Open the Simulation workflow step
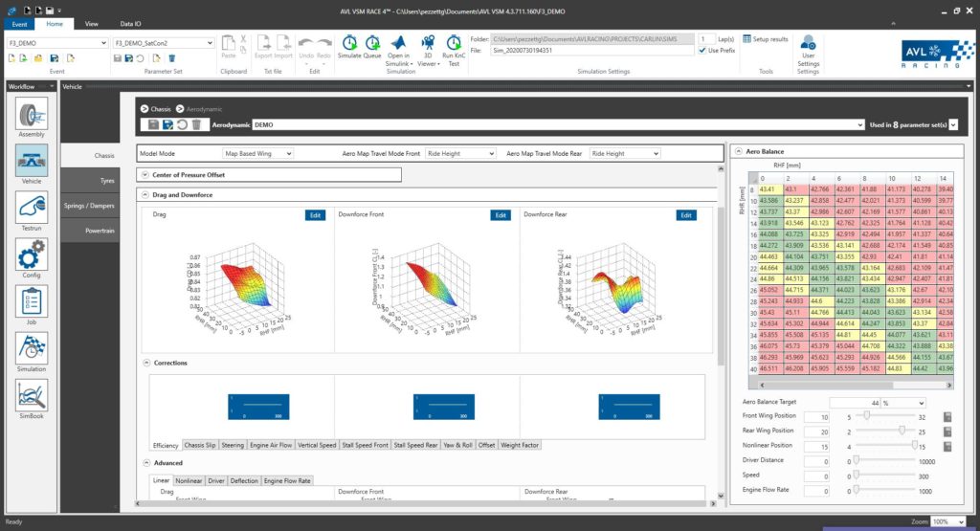The height and width of the screenshot is (531, 980). pos(32,348)
